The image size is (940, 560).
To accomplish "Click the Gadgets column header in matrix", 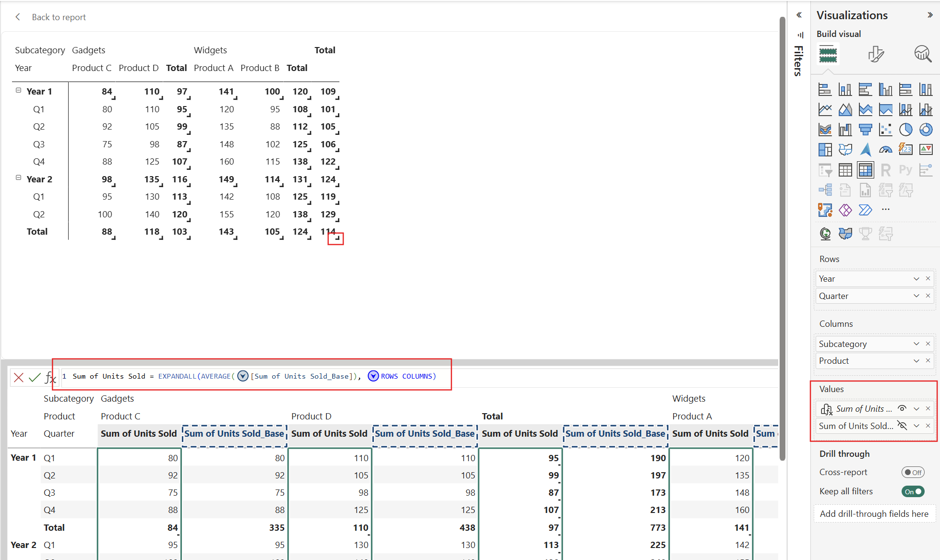I will tap(88, 50).
